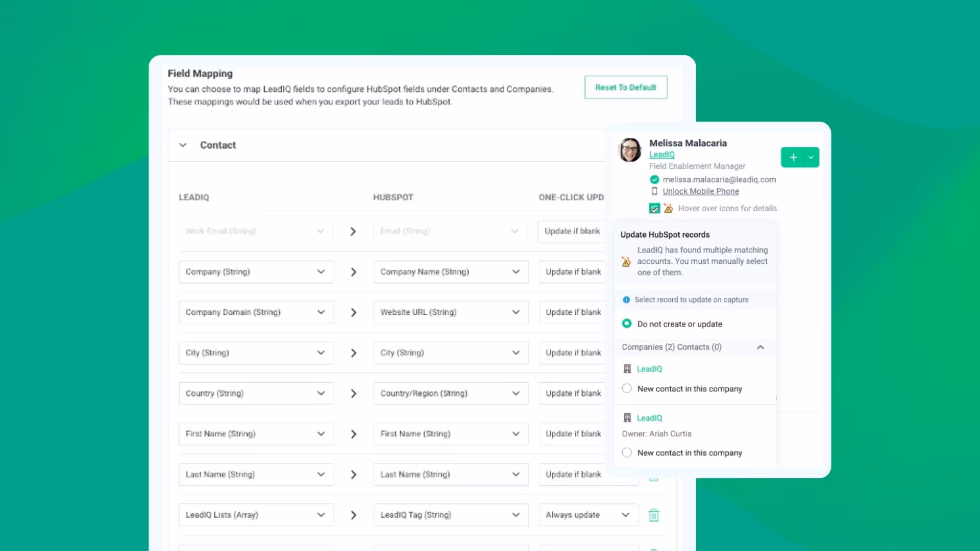
Task: Open the Always update dropdown
Action: coord(587,515)
